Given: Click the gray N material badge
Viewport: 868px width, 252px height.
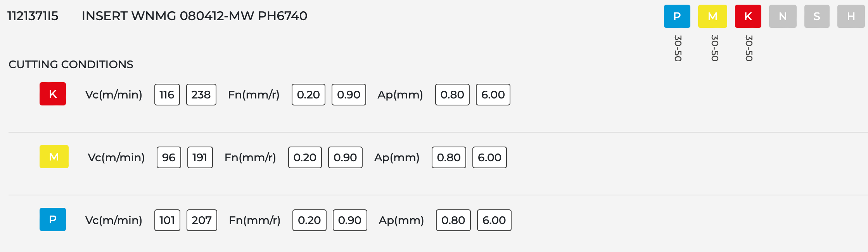Looking at the screenshot, I should pos(783,16).
